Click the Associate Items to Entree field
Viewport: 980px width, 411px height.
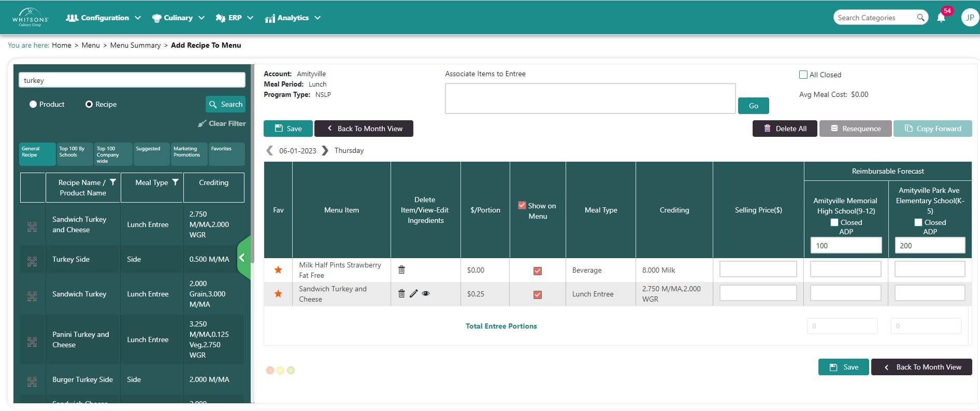click(590, 98)
